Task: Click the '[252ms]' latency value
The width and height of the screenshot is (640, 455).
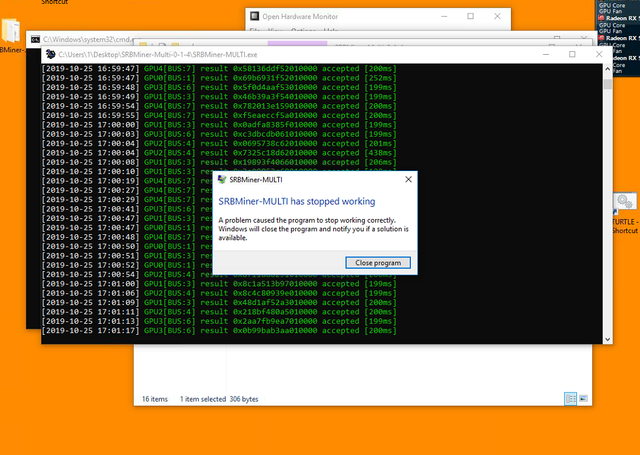Action: pos(380,78)
